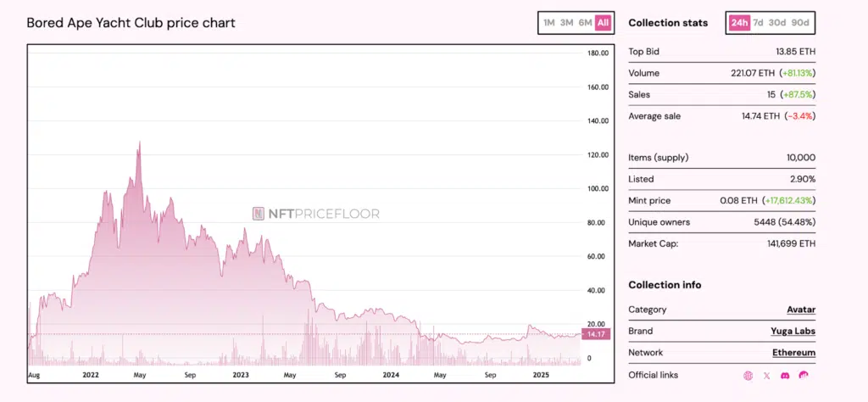Show 24h collection stats
Viewport: 868px width, 402px height.
(738, 23)
